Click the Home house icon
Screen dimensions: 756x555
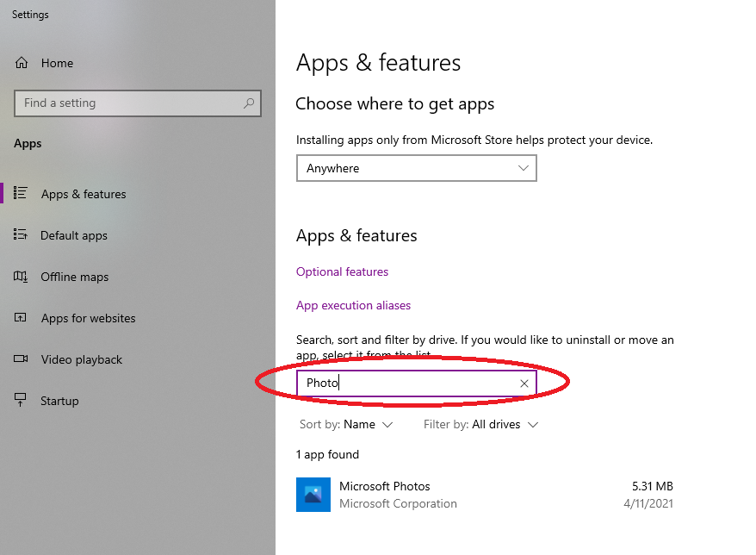22,63
